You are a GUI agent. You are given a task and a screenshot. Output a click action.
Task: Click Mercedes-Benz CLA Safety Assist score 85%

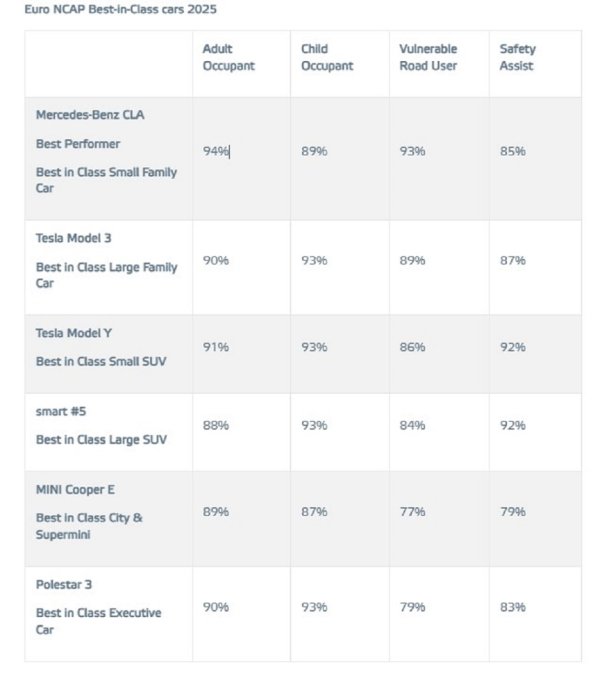pos(513,151)
